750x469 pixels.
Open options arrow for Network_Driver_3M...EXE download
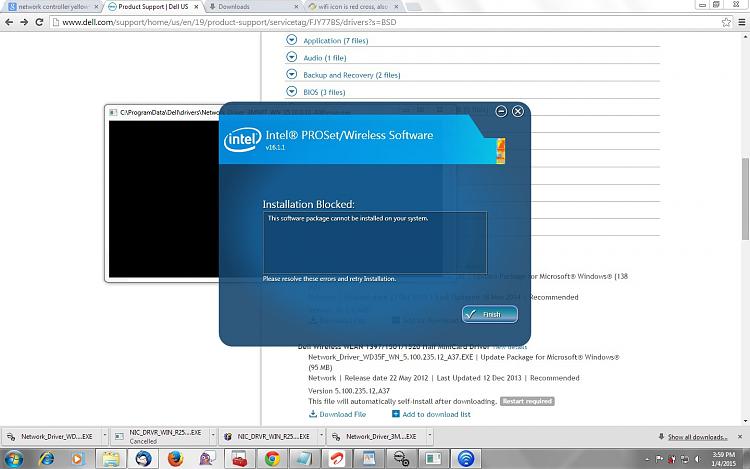(x=430, y=436)
